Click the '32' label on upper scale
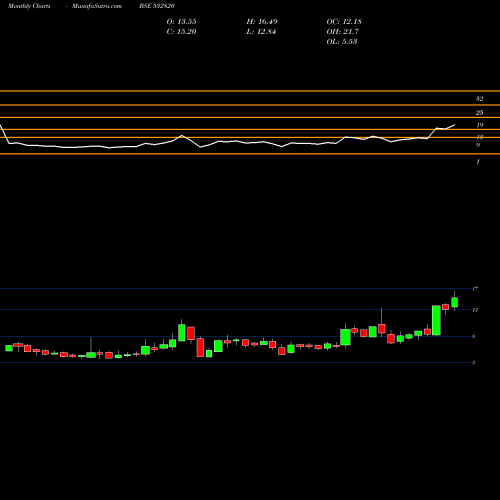The height and width of the screenshot is (500, 500). tap(479, 99)
